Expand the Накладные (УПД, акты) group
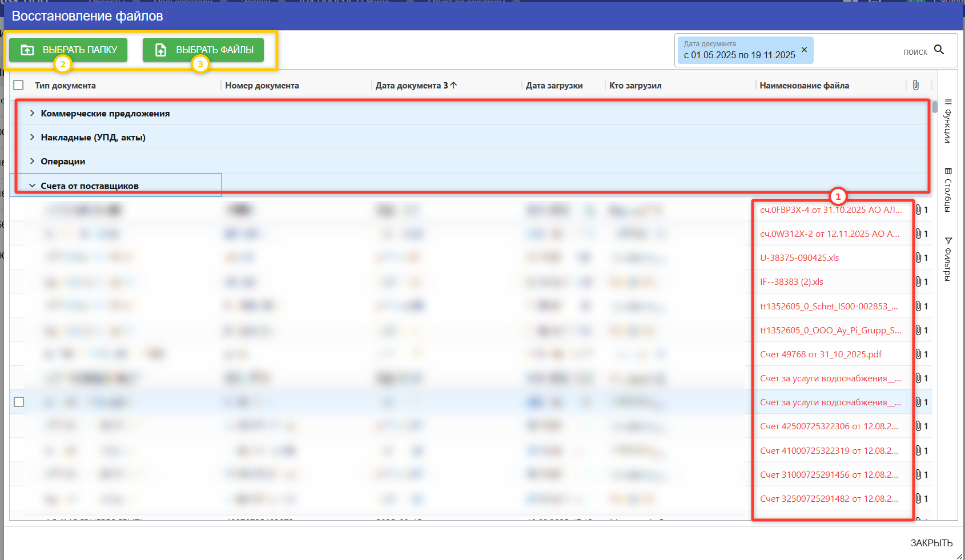 pyautogui.click(x=32, y=138)
